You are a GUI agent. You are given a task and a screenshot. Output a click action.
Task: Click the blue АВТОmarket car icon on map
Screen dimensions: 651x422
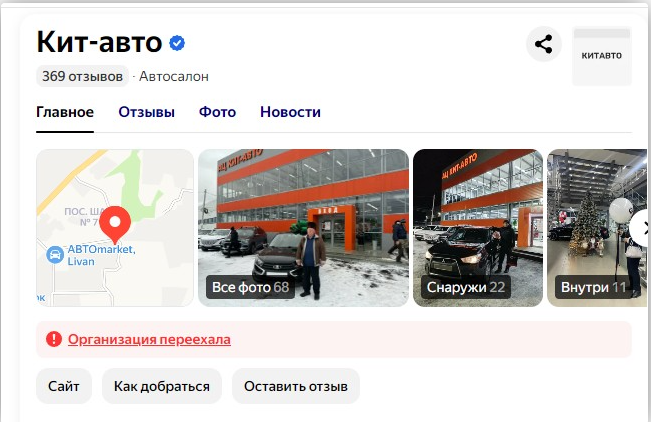click(55, 255)
